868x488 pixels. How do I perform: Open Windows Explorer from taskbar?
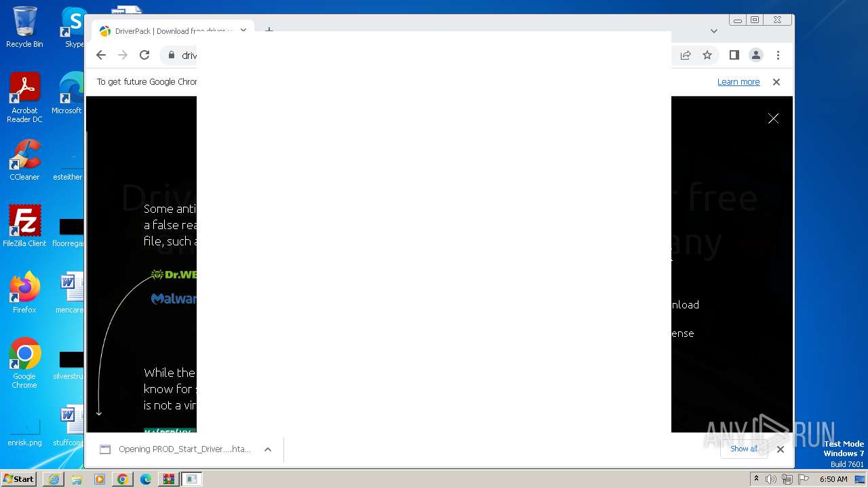coord(77,479)
